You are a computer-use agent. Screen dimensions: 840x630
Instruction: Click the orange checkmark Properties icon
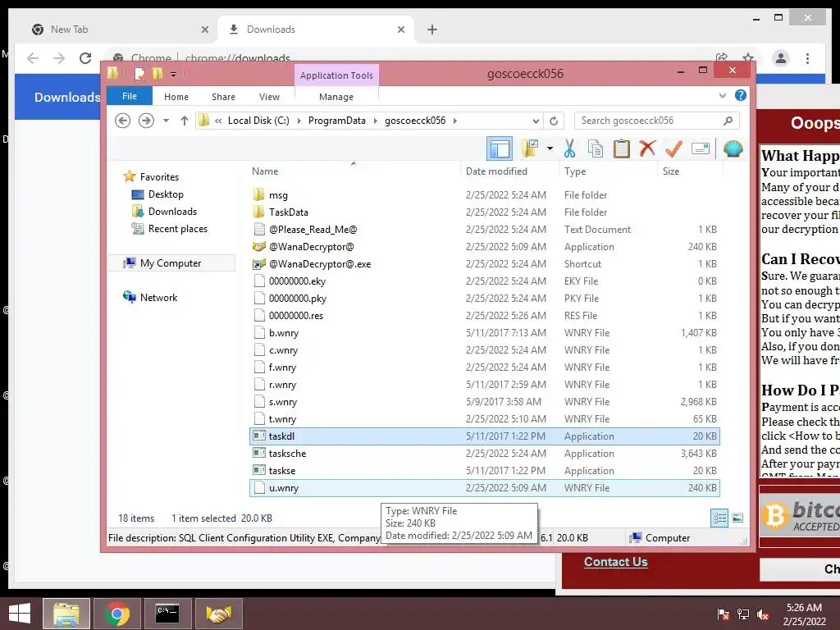673,148
